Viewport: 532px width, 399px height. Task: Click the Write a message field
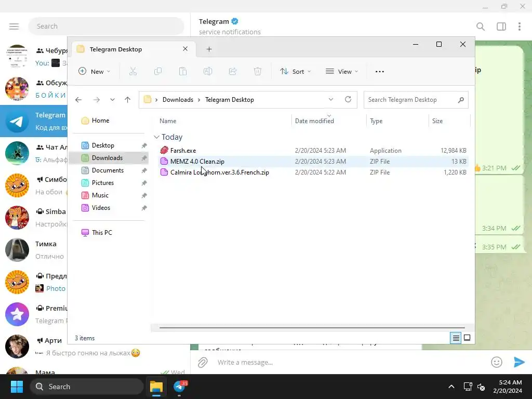pyautogui.click(x=350, y=362)
